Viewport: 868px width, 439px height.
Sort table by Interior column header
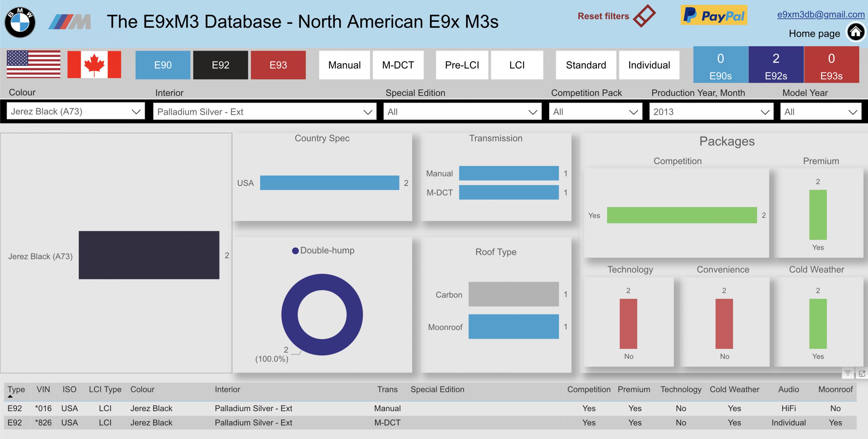227,389
